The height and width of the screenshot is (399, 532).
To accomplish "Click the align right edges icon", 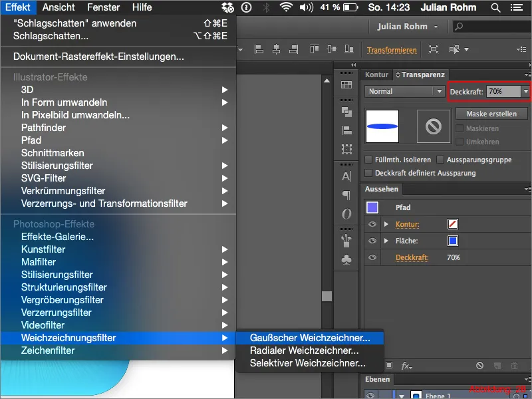I will 294,49.
